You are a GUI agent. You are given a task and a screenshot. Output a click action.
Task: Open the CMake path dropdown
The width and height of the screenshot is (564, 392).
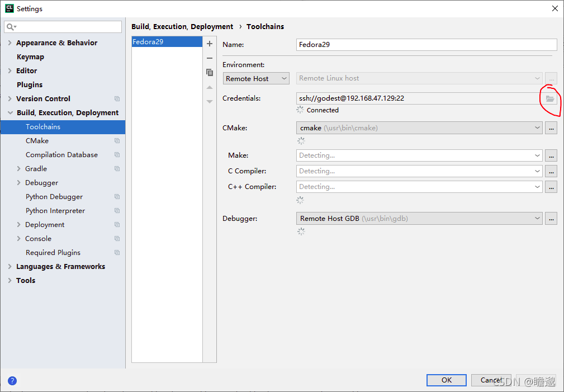[x=419, y=128]
